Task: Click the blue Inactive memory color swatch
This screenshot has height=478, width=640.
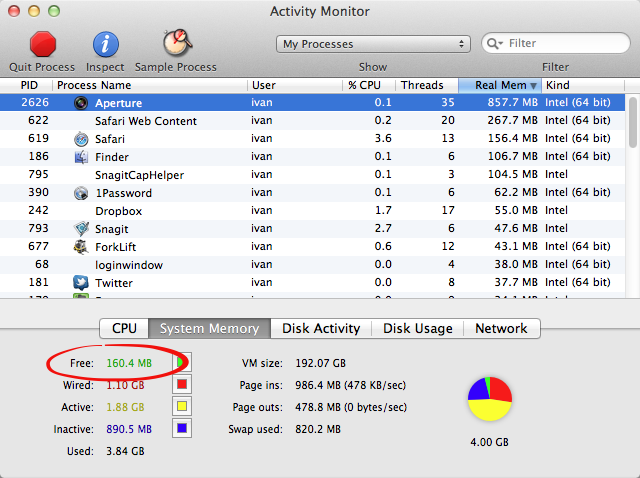Action: click(x=182, y=428)
